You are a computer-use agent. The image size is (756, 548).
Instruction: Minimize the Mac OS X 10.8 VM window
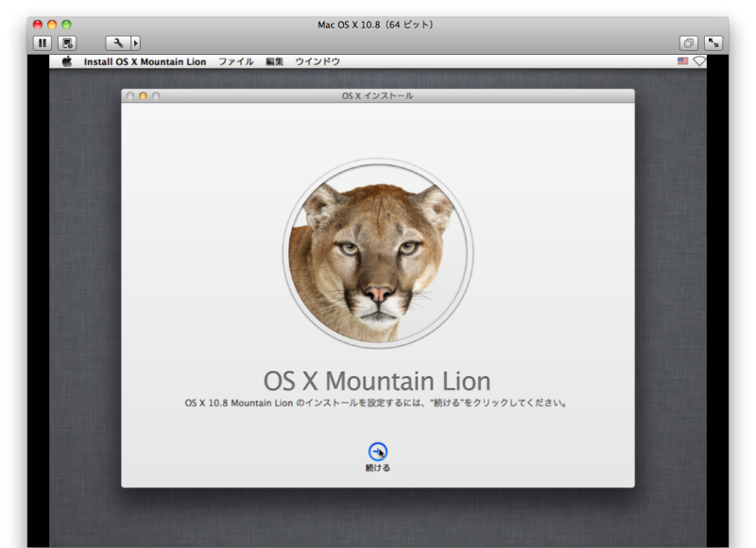click(52, 25)
